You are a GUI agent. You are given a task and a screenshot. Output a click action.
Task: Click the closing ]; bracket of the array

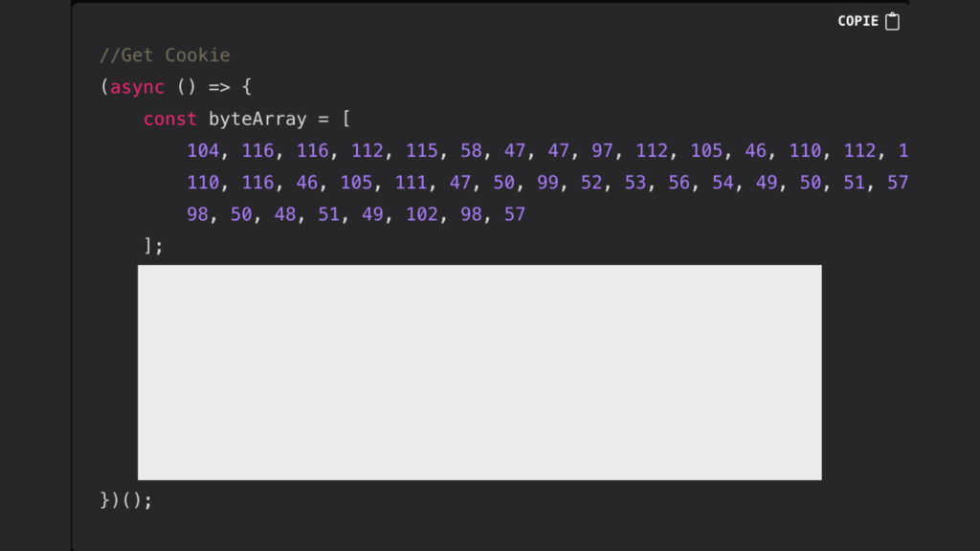click(153, 246)
